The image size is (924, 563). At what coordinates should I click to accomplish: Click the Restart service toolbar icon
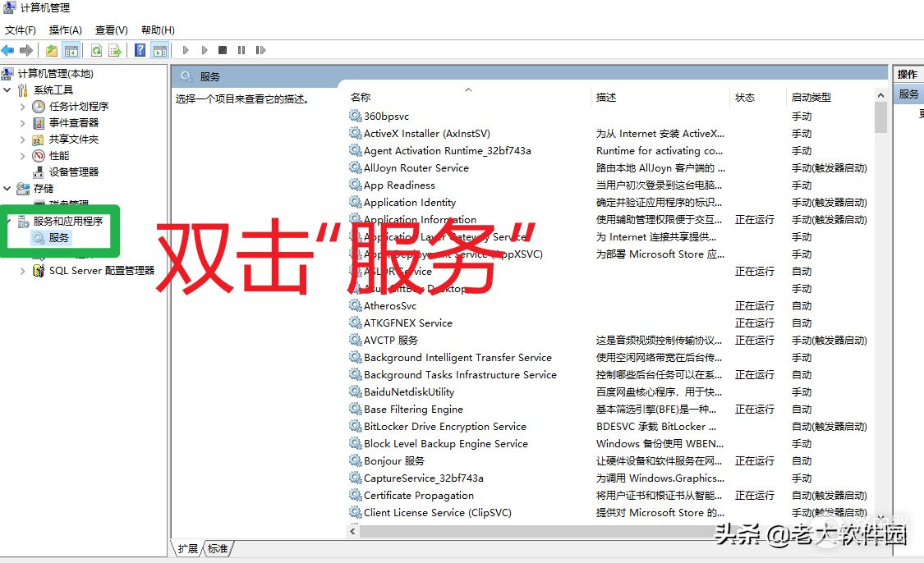click(260, 51)
